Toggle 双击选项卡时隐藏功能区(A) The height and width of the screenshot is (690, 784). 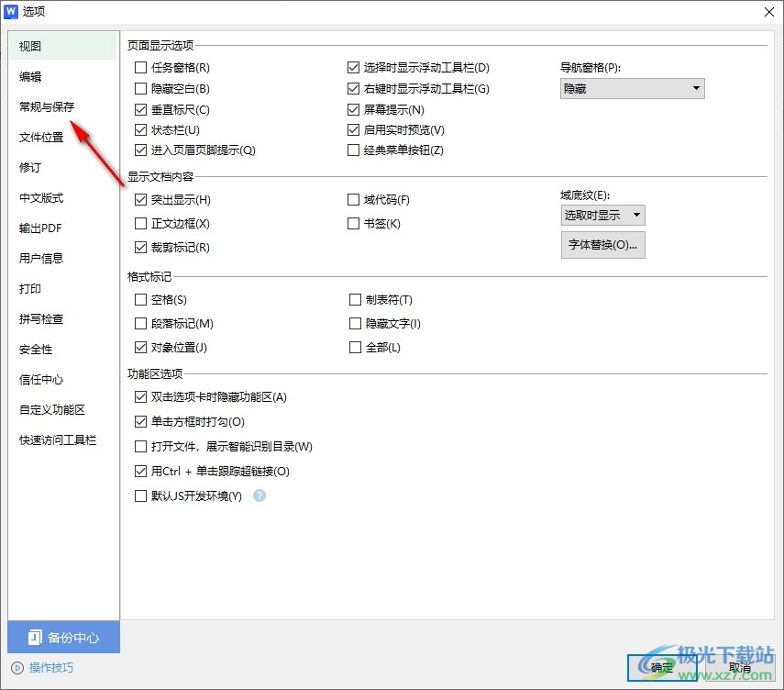pyautogui.click(x=141, y=396)
